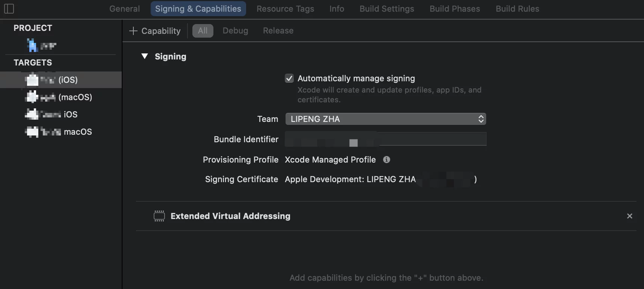Click the Provisioning Profile info icon
Viewport: 644px width, 289px height.
click(386, 160)
